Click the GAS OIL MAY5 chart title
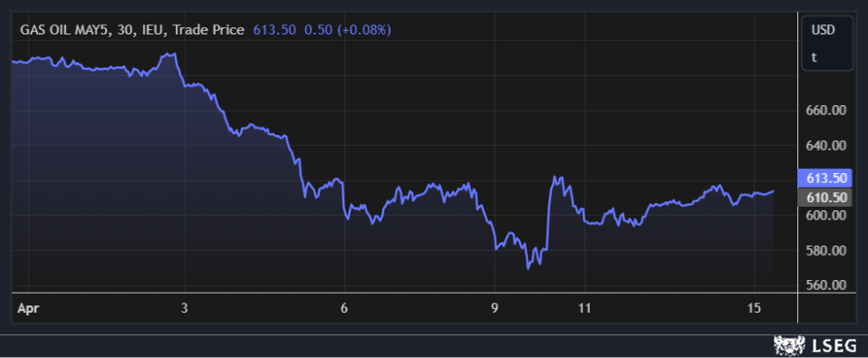Screen dimensions: 868x358 tap(131, 30)
